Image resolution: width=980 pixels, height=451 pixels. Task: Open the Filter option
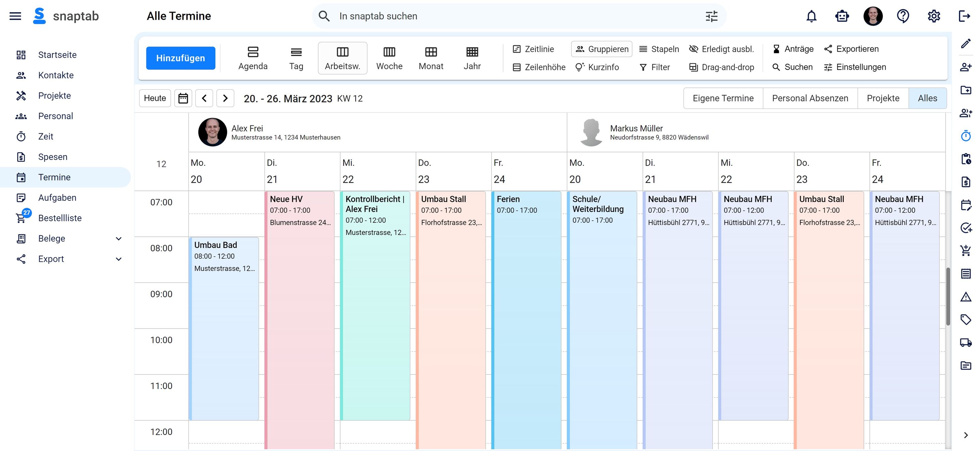click(x=654, y=67)
